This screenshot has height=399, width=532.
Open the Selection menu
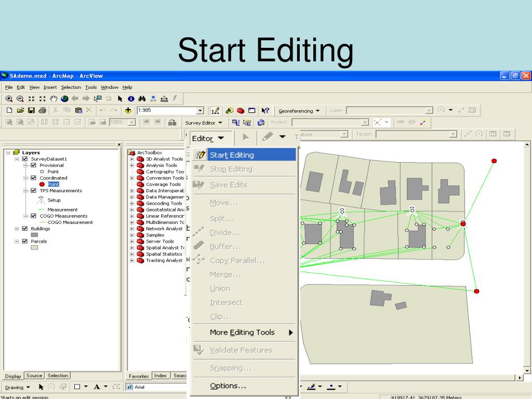[x=71, y=87]
